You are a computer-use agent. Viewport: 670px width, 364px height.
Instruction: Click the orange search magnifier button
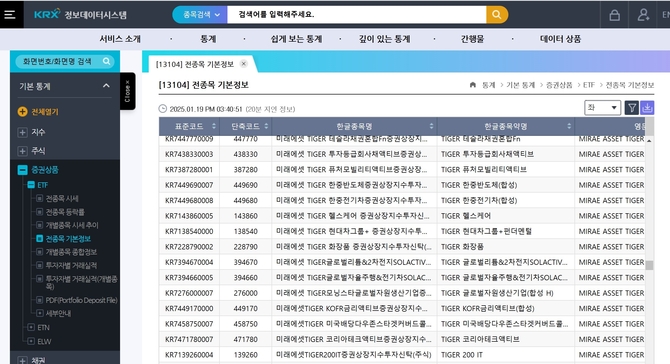tap(497, 15)
